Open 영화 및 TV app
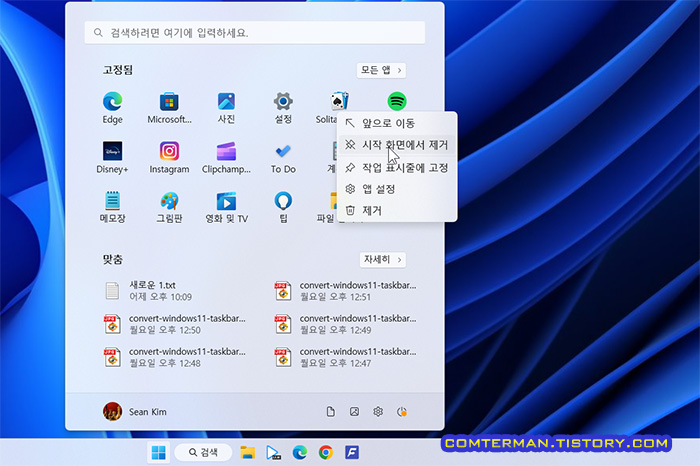Image resolution: width=700 pixels, height=466 pixels. (x=226, y=207)
